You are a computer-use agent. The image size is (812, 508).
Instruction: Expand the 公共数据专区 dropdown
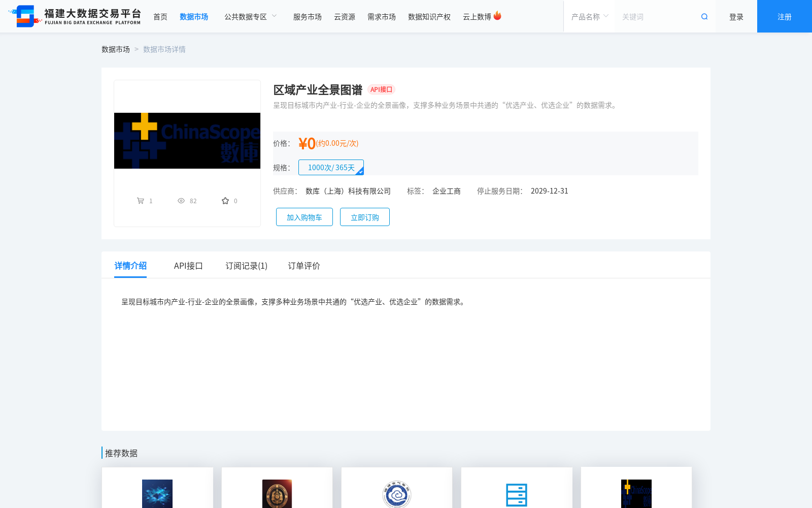pyautogui.click(x=251, y=17)
